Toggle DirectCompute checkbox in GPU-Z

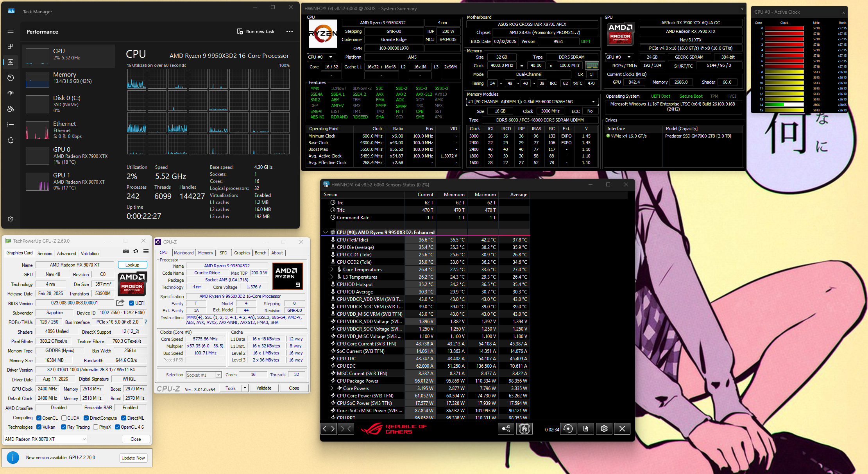tap(86, 418)
